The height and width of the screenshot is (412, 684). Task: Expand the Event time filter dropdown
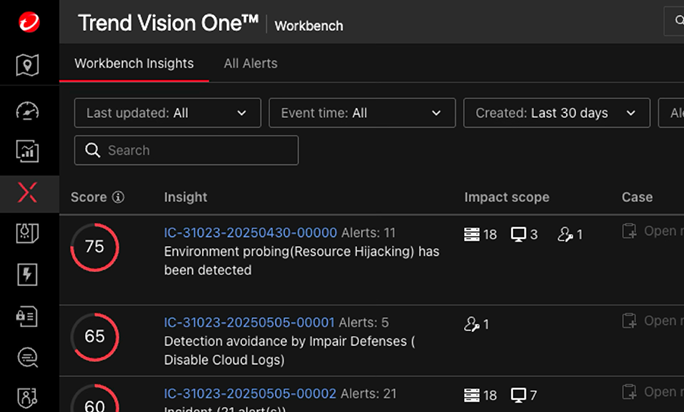[361, 113]
